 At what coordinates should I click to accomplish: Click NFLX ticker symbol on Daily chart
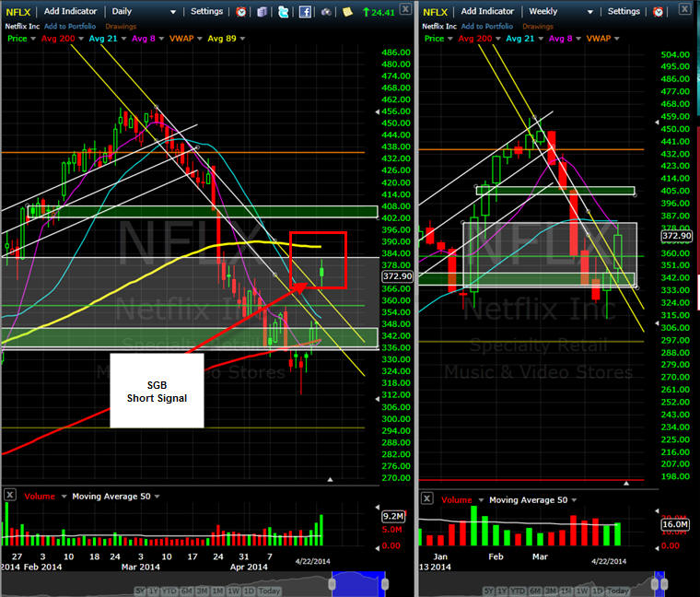[17, 12]
